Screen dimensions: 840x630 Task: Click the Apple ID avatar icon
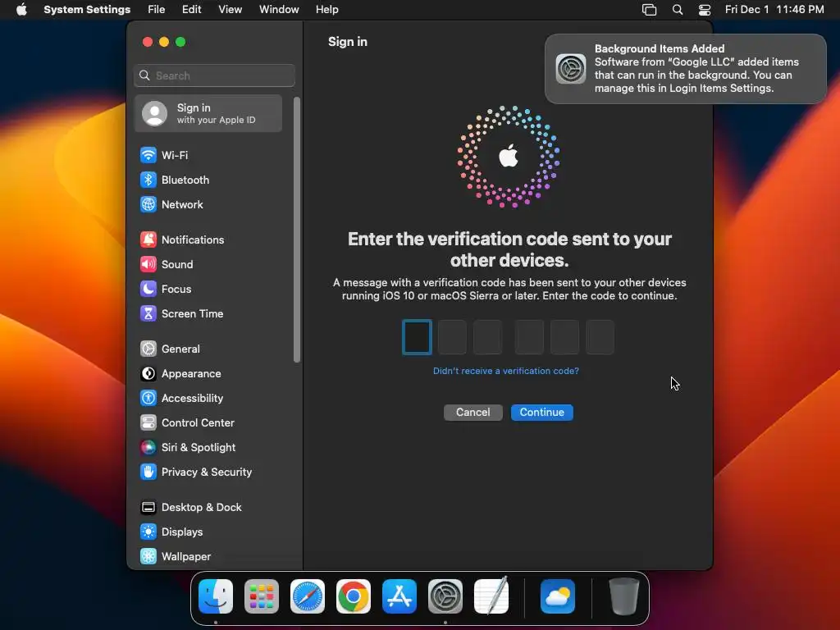click(155, 114)
